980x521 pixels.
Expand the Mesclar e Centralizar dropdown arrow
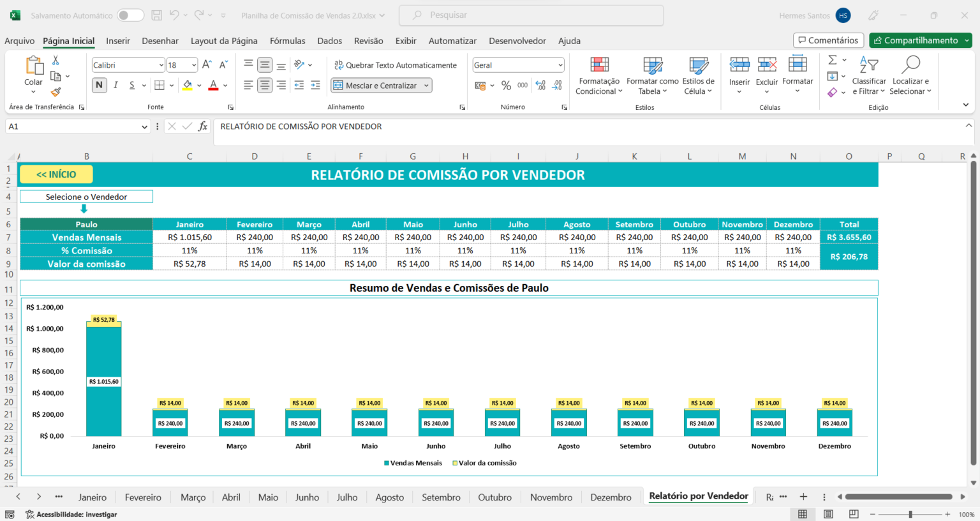[427, 86]
